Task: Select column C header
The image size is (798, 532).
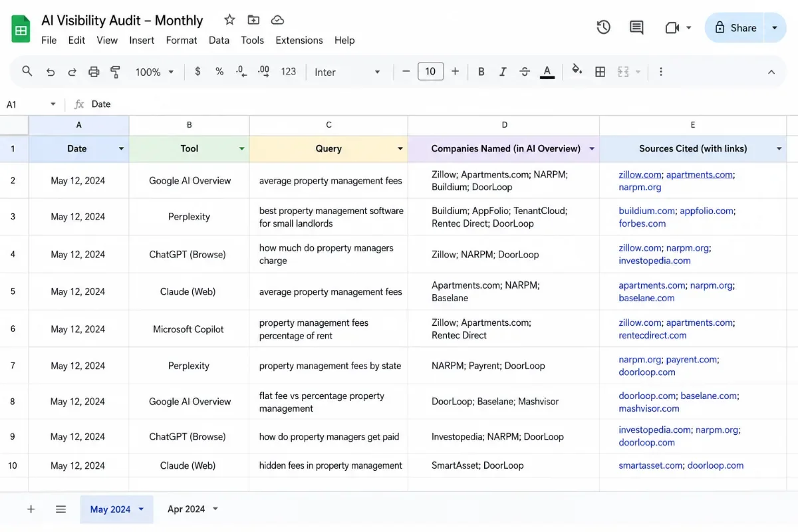Action: click(x=329, y=125)
